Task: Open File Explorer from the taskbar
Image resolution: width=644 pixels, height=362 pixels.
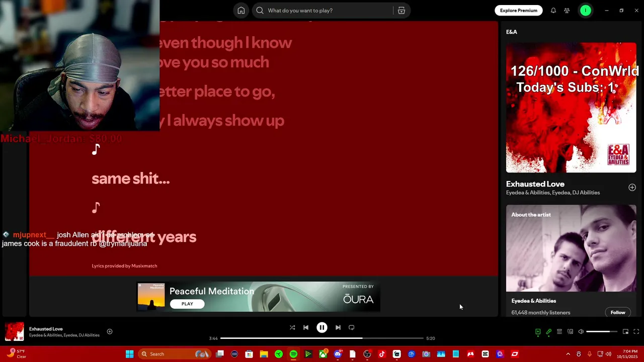Action: click(264, 354)
